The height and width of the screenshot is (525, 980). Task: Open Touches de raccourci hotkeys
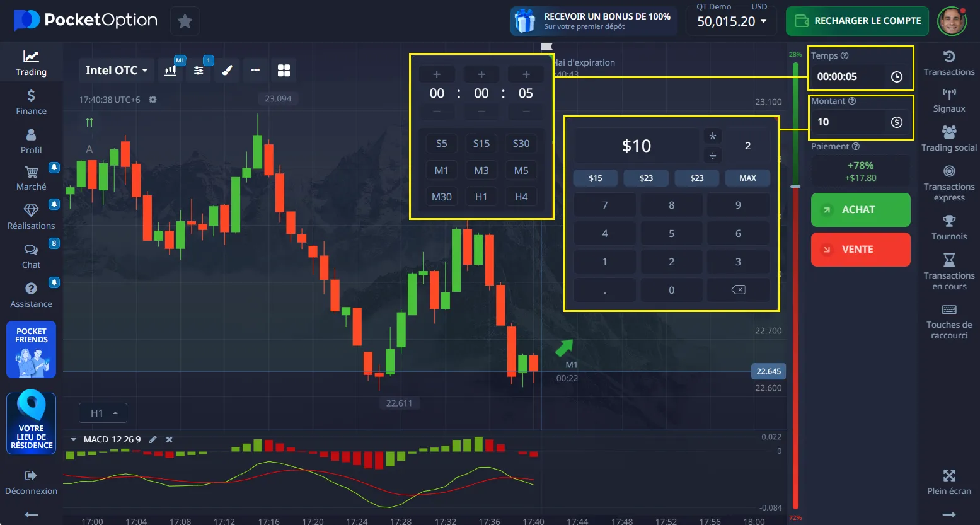[x=949, y=321]
